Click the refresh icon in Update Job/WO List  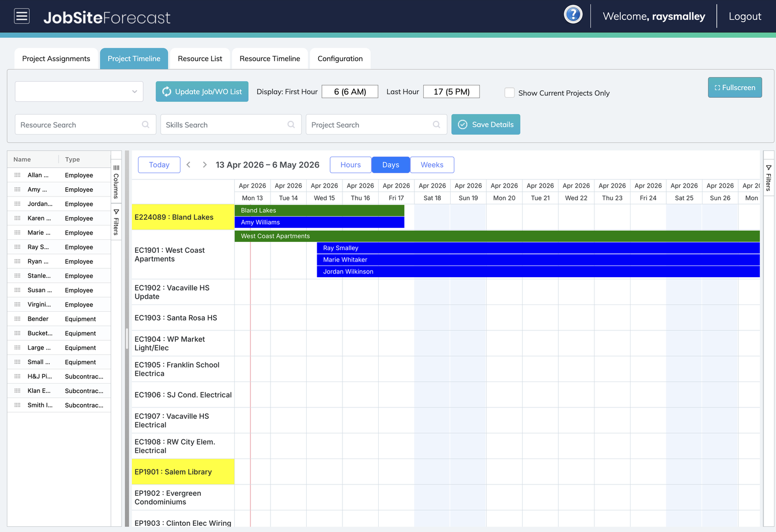pos(167,92)
